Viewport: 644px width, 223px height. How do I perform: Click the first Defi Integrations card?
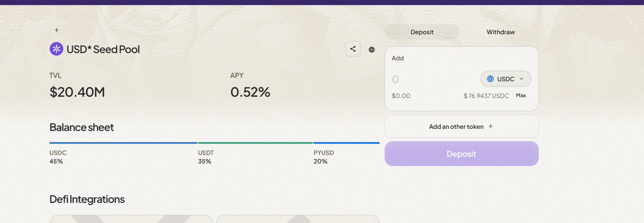(x=131, y=219)
